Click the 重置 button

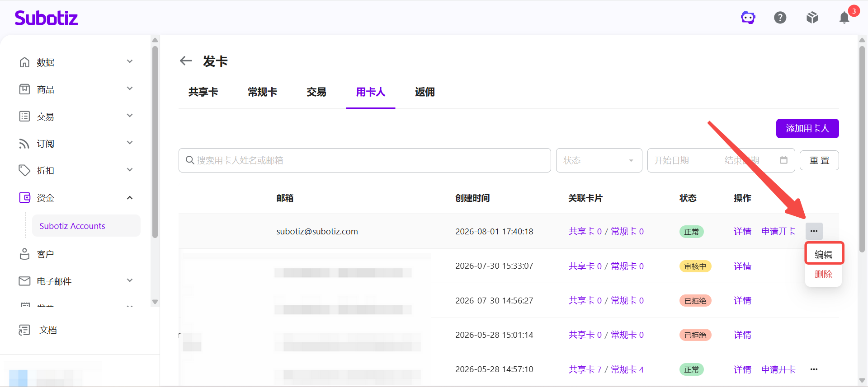click(x=819, y=160)
